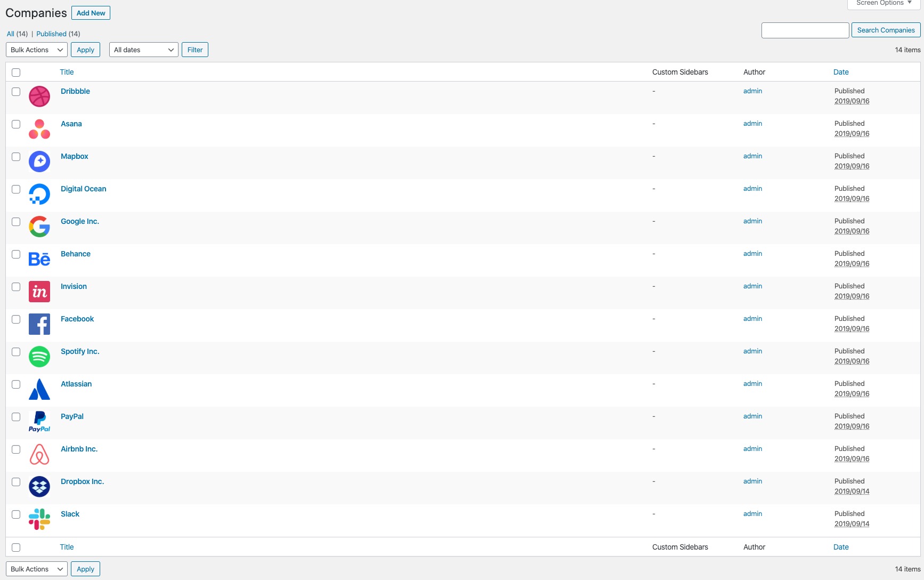The width and height of the screenshot is (924, 580).
Task: Click the Asana logo icon
Action: [39, 130]
